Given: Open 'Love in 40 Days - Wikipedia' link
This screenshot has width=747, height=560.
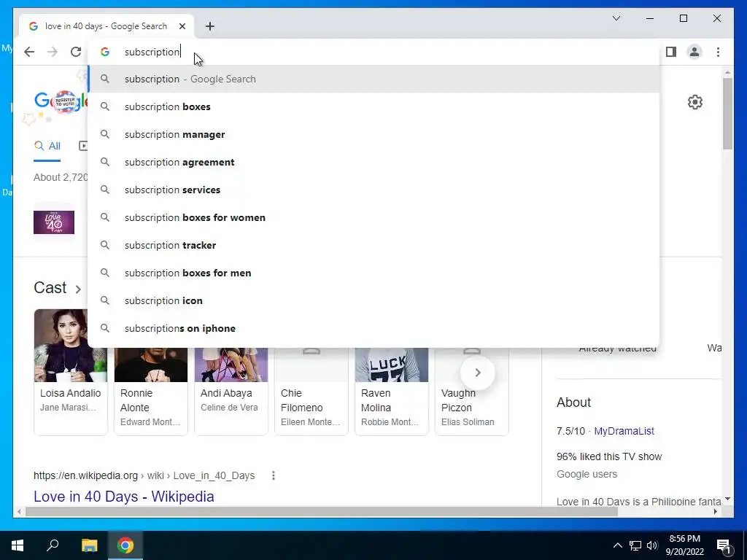Looking at the screenshot, I should 124,497.
